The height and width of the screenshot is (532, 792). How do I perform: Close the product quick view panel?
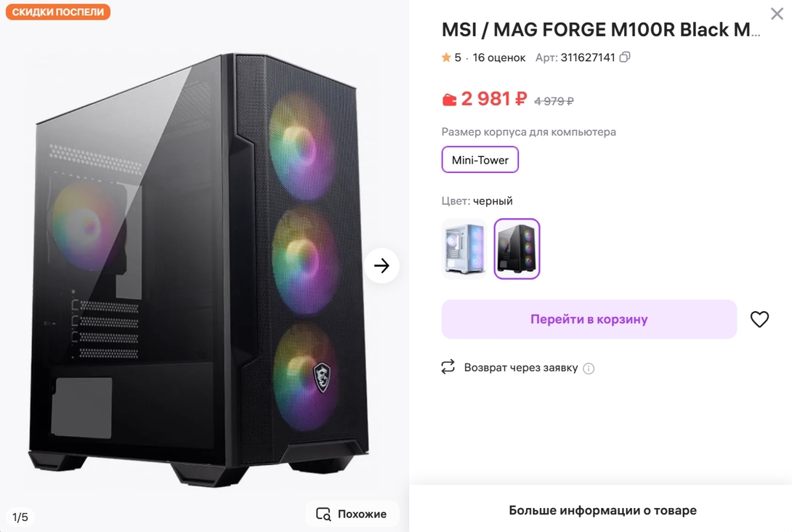[777, 14]
